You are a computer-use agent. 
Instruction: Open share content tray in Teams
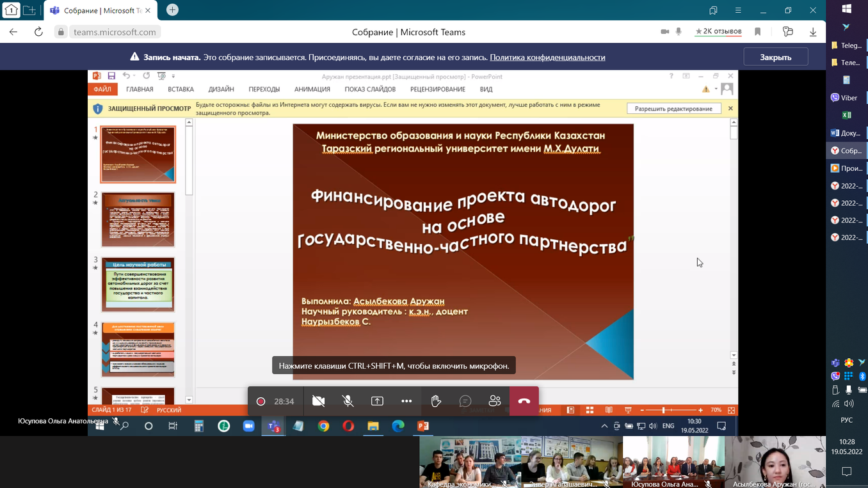[377, 401]
